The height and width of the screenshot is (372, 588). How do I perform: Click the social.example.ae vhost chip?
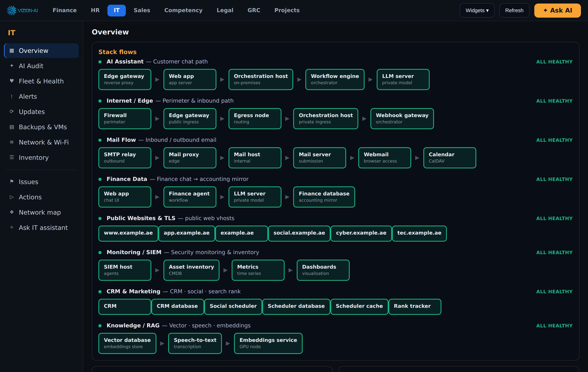[x=299, y=233]
